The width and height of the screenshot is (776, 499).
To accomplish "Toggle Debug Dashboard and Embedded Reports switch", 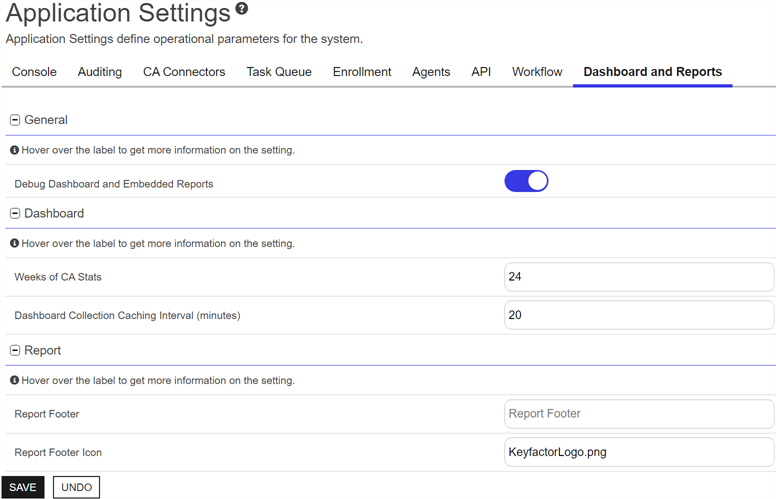I will pos(526,181).
